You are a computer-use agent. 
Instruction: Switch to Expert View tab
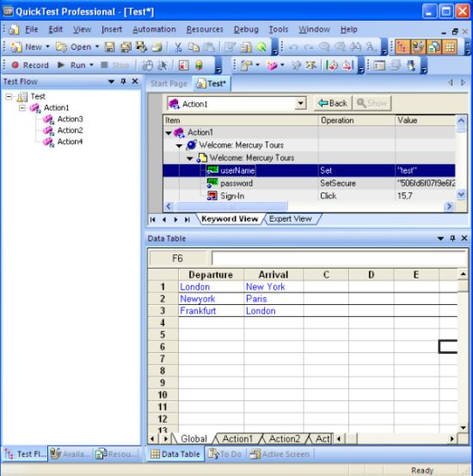pyautogui.click(x=291, y=219)
